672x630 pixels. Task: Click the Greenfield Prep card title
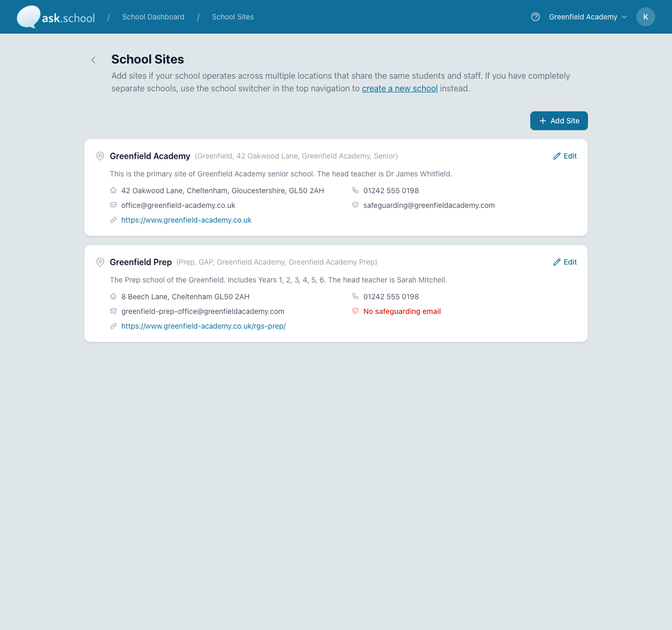click(141, 262)
